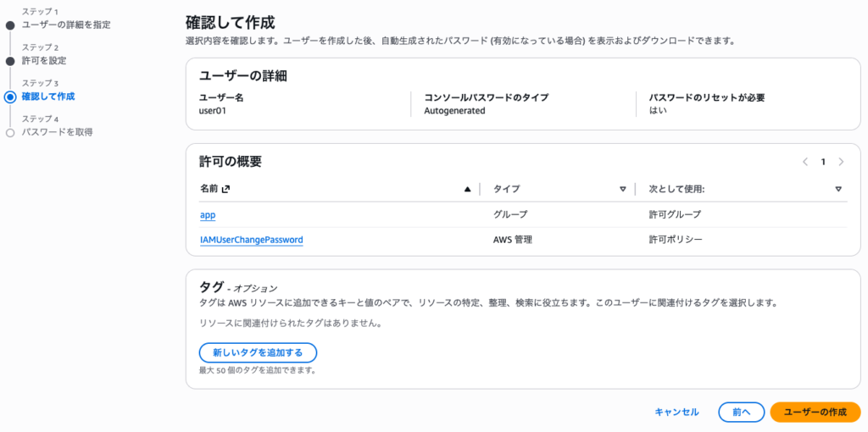Click the 確認して作成 step label

coord(47,97)
